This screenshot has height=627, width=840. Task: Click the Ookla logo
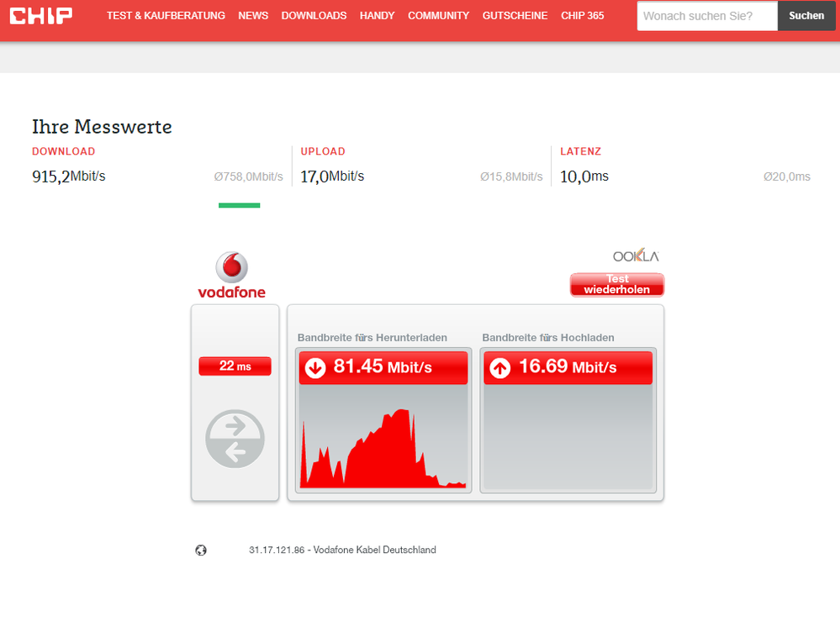pos(636,256)
